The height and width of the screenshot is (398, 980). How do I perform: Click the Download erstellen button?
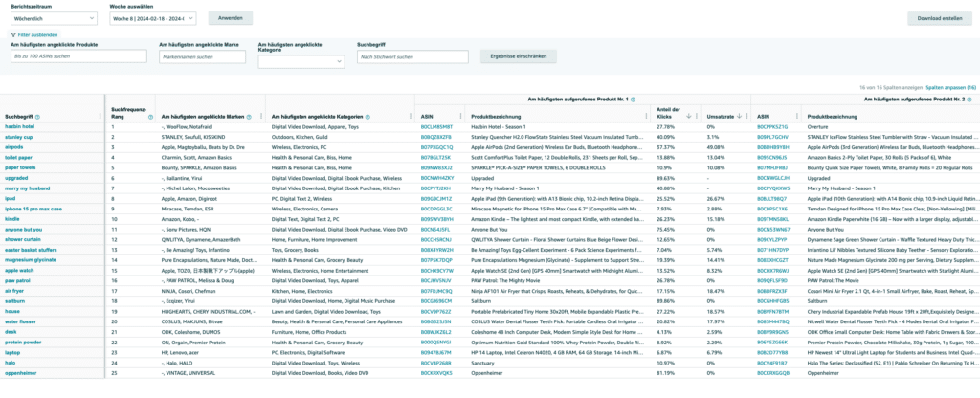tap(940, 19)
